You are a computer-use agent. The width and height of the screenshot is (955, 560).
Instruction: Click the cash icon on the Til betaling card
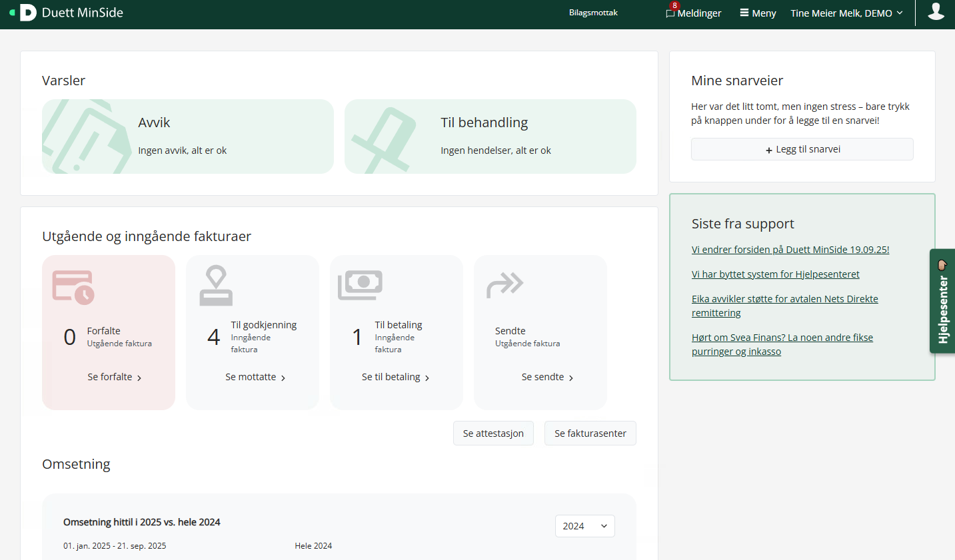click(x=361, y=284)
